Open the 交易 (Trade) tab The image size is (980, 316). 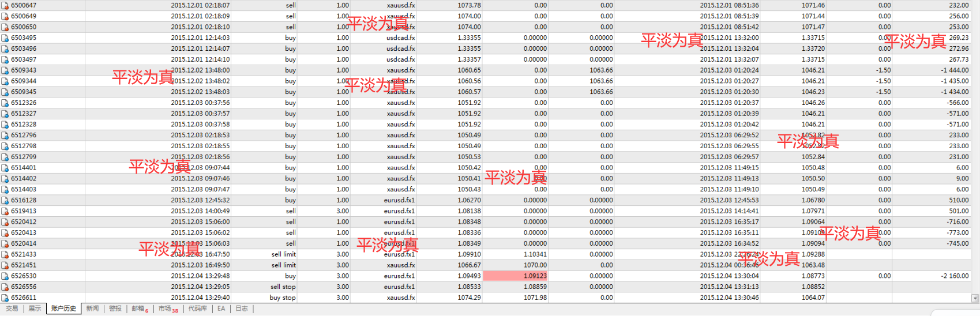click(12, 309)
